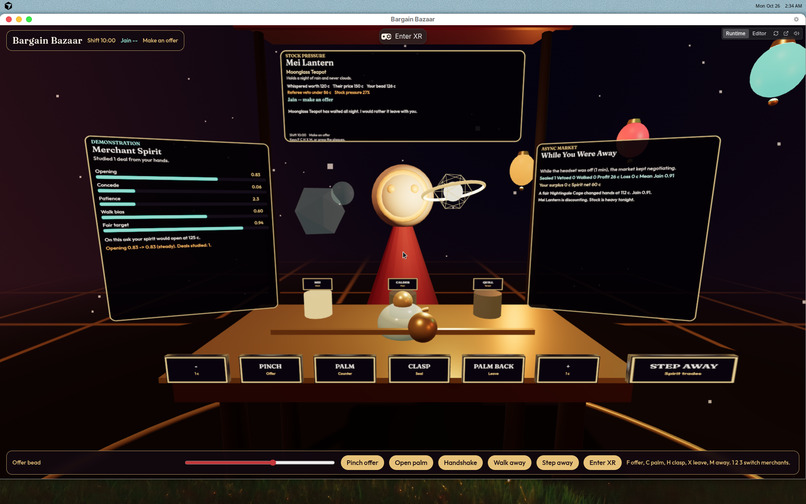Select the PINCH Offer plaque

pyautogui.click(x=270, y=369)
